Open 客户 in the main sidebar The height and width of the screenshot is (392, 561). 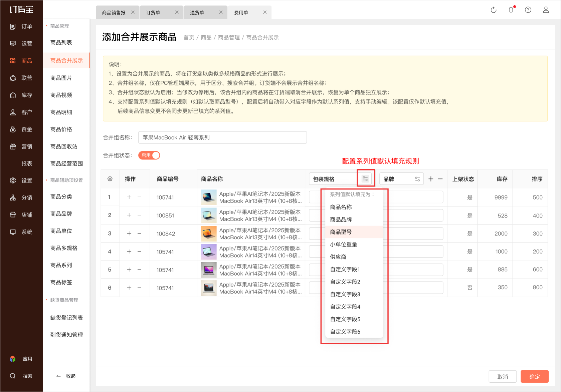point(21,112)
